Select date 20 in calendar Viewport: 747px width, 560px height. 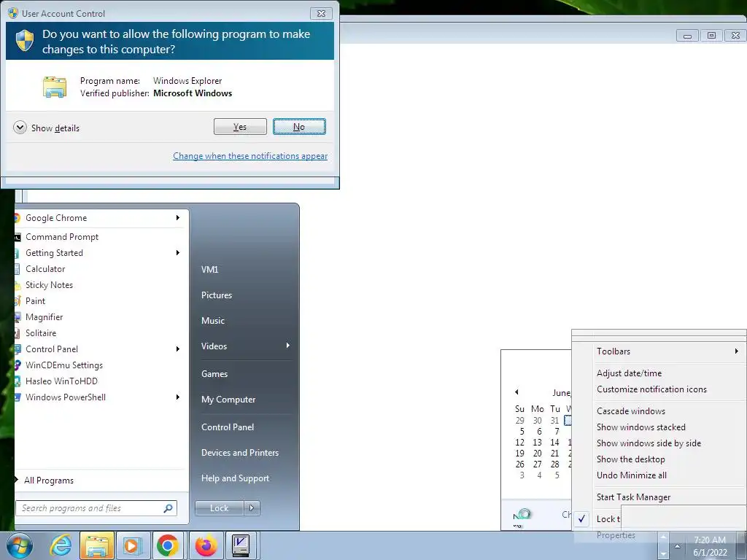[x=538, y=454]
